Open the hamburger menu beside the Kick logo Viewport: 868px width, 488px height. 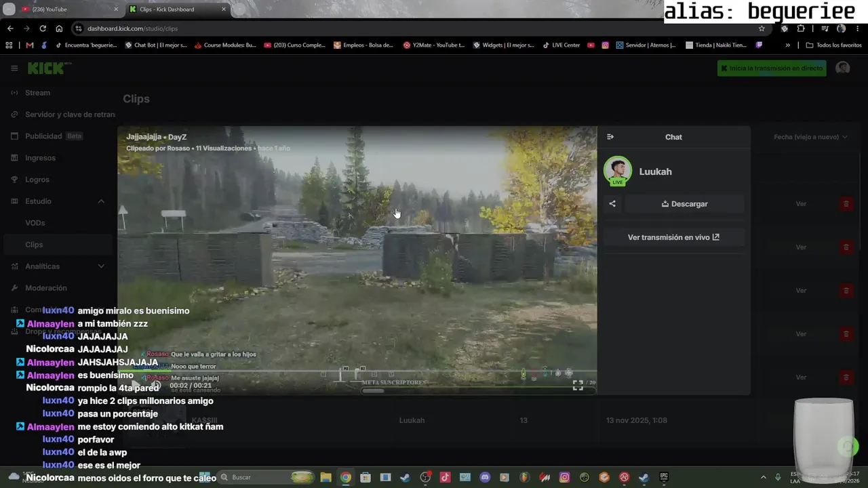click(14, 68)
